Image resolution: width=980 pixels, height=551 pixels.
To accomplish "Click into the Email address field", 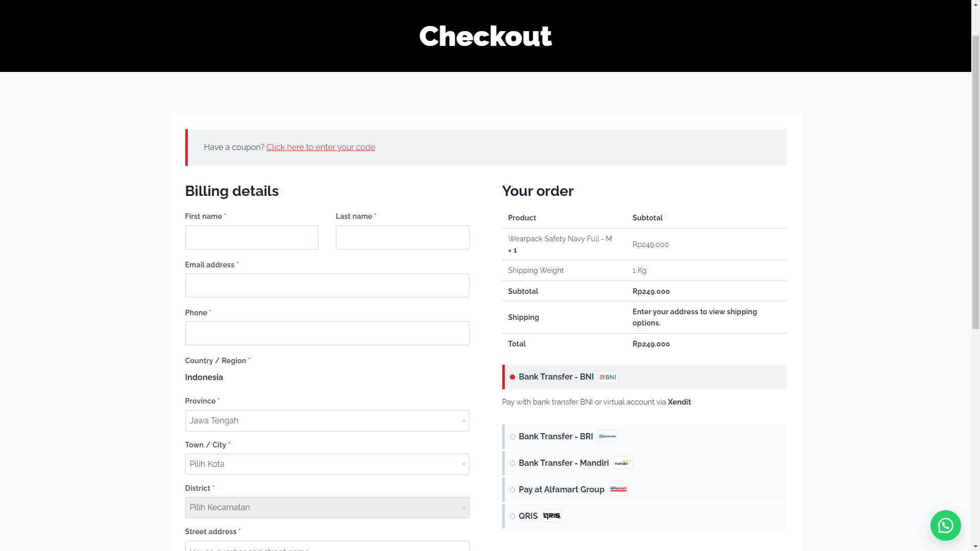I will 327,286.
